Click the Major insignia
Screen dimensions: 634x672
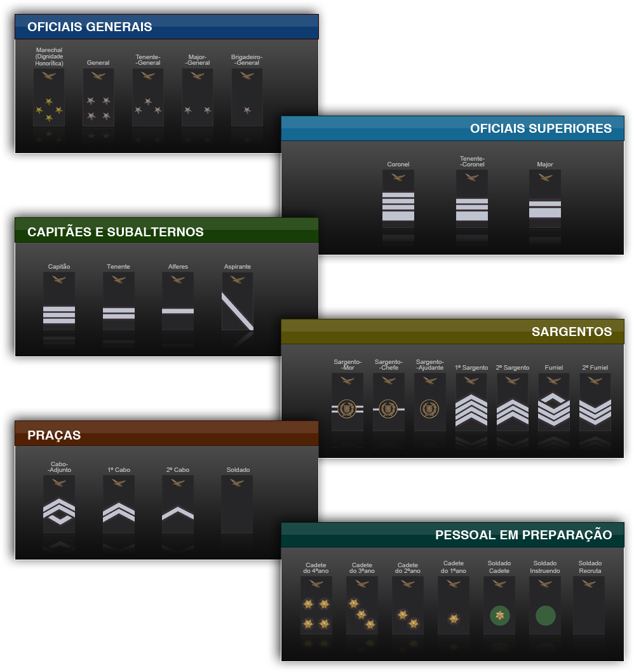pyautogui.click(x=545, y=199)
